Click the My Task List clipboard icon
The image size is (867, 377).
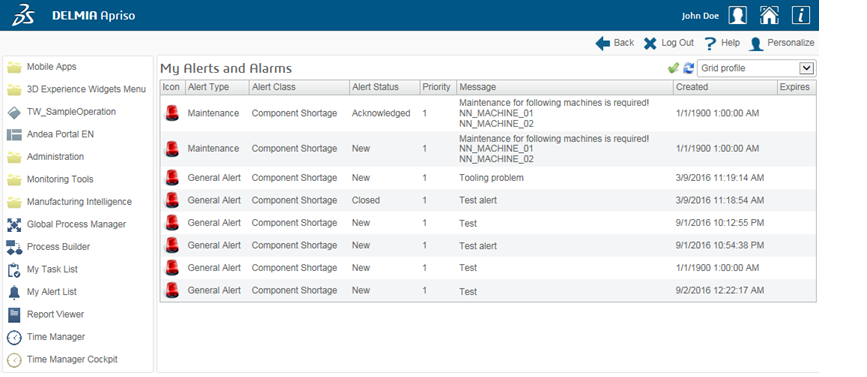tap(14, 270)
